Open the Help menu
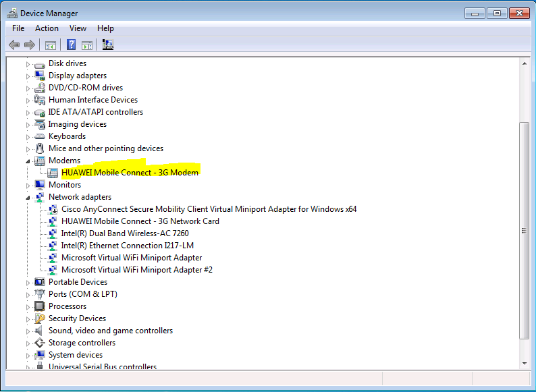The width and height of the screenshot is (536, 392). pos(105,28)
